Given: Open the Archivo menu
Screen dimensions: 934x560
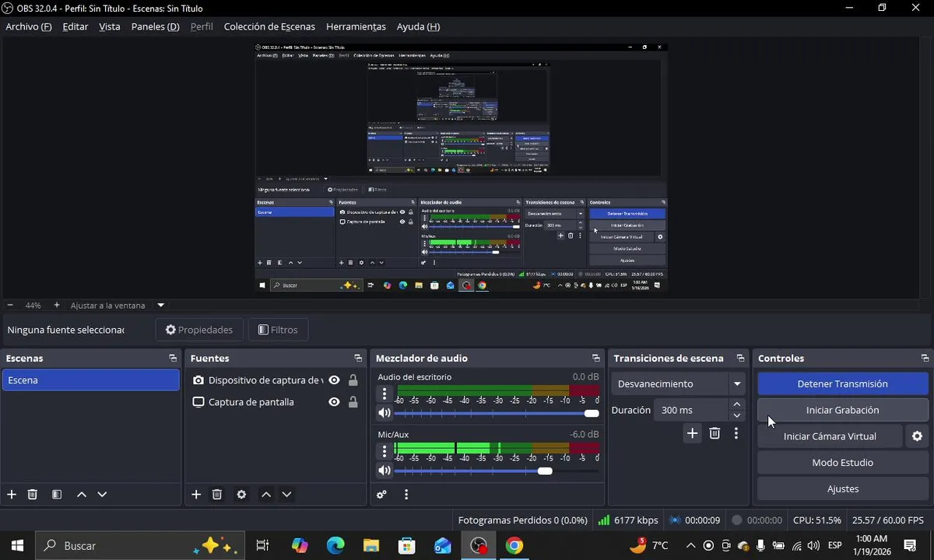Looking at the screenshot, I should pos(29,26).
